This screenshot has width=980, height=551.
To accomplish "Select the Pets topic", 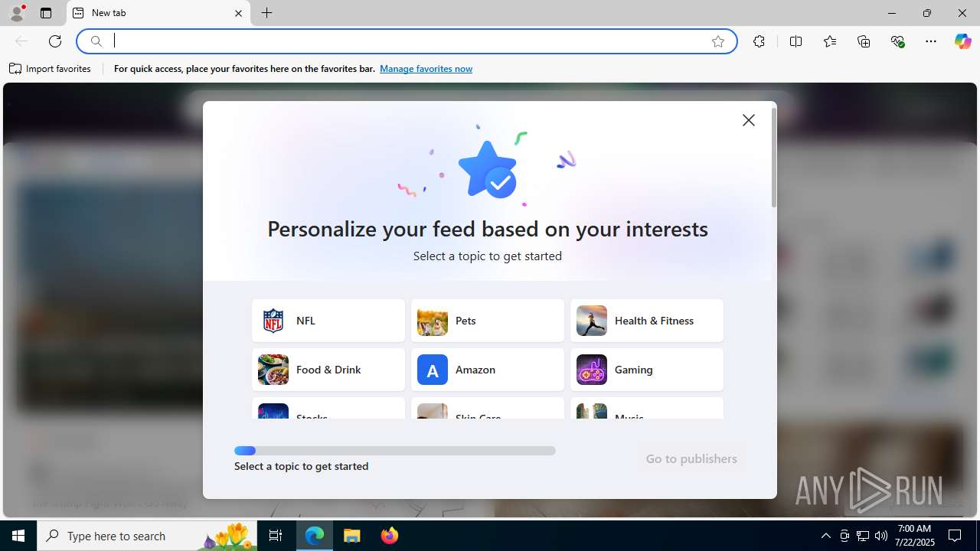I will click(488, 321).
